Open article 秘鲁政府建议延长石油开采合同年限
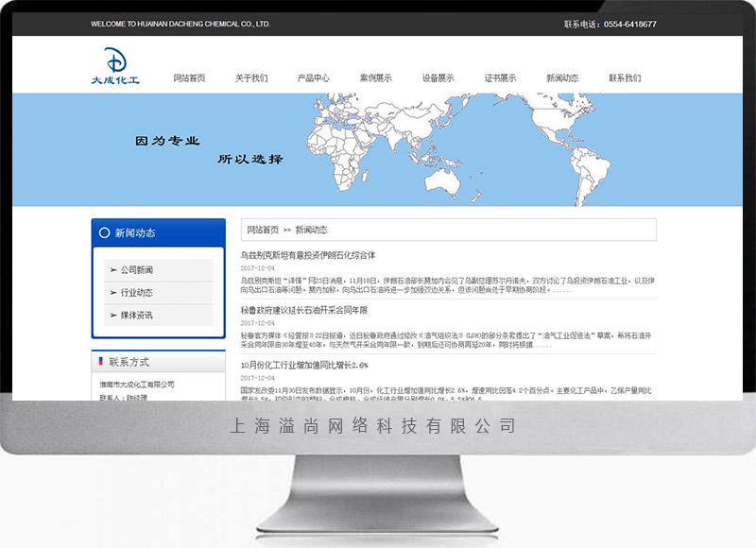Screen dimensions: 756x548 303,310
